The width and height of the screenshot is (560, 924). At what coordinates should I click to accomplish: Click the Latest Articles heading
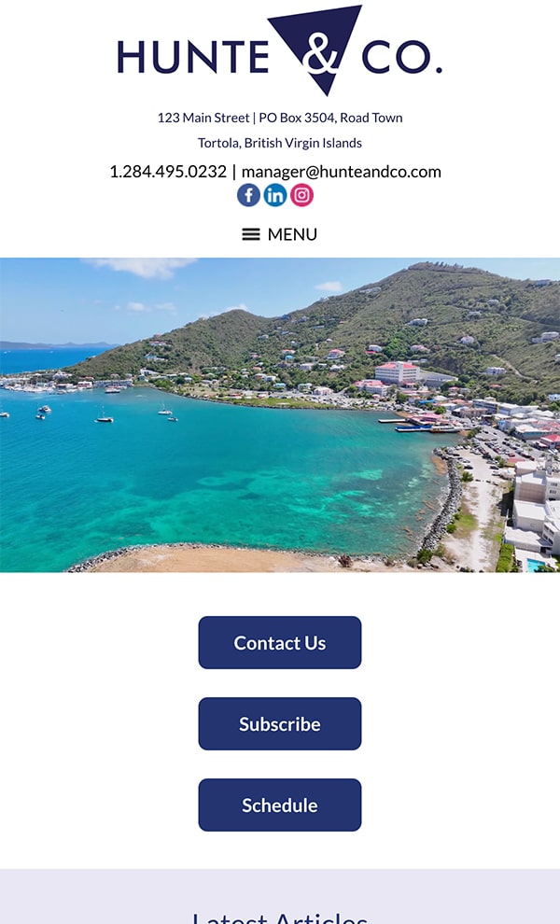point(280,917)
